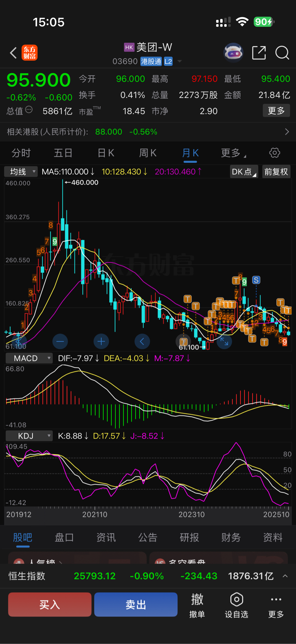Open the 研报 tab
The width and height of the screenshot is (296, 644).
click(x=189, y=538)
